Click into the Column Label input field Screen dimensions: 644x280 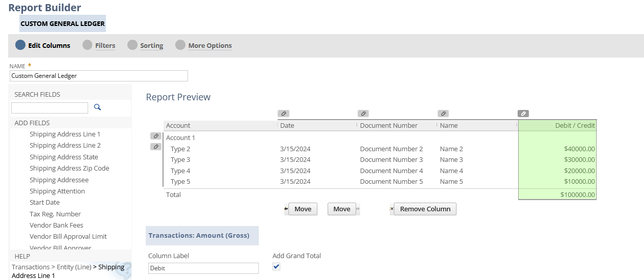tap(203, 268)
